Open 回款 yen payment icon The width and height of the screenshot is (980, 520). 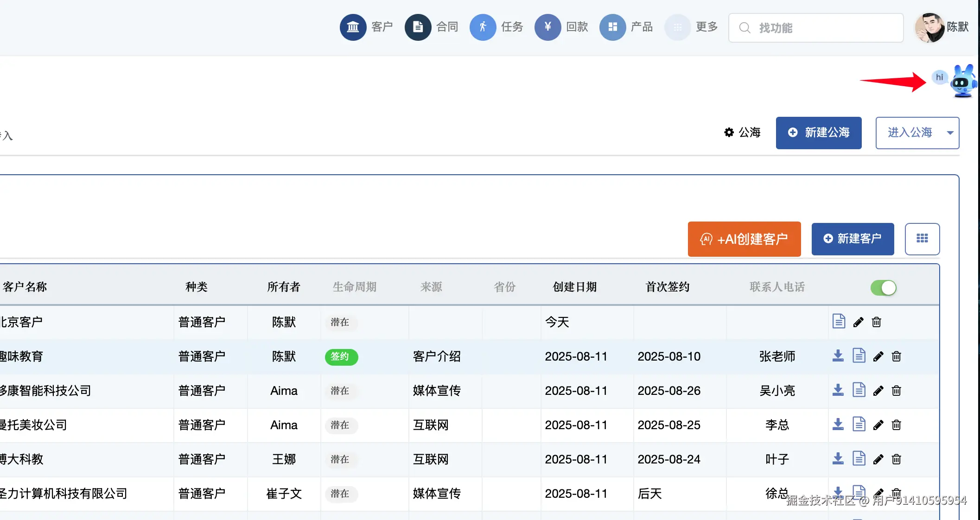point(547,27)
